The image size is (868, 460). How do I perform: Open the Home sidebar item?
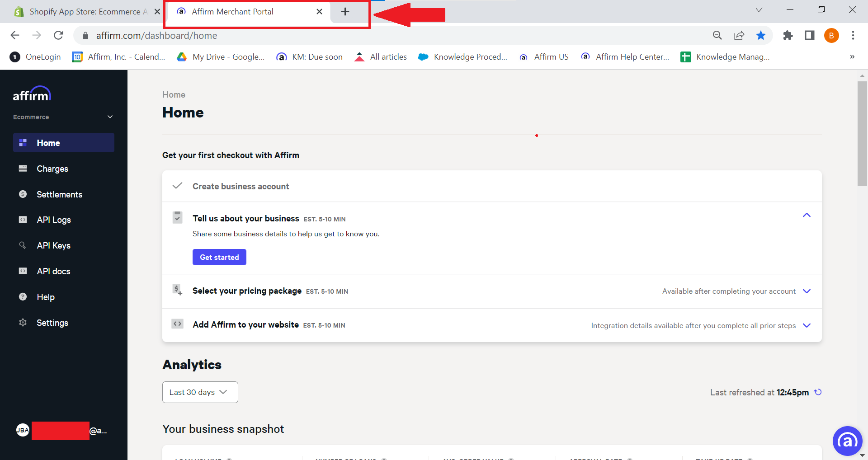coord(64,143)
